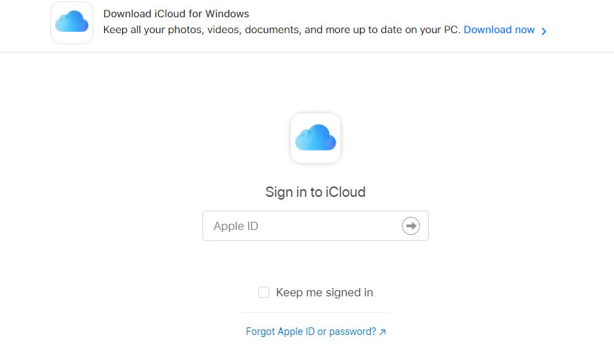
Task: Click the 'Apple ID' placeholder text
Action: [236, 227]
